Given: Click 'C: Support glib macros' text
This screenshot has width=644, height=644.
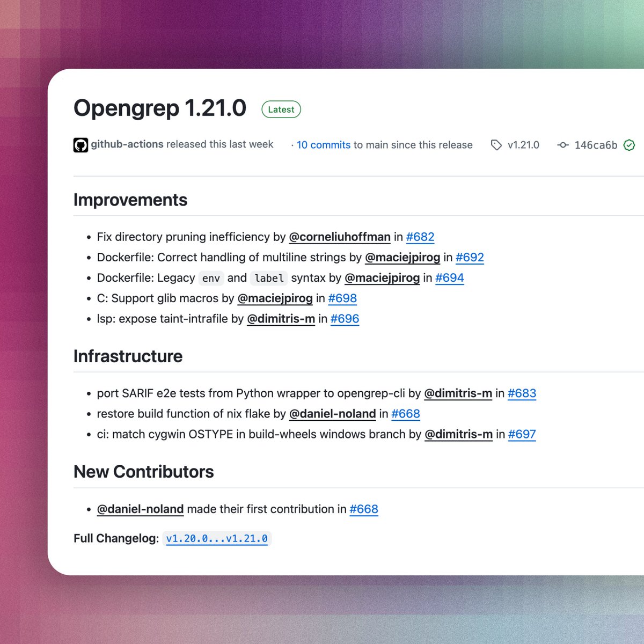Looking at the screenshot, I should click(158, 298).
